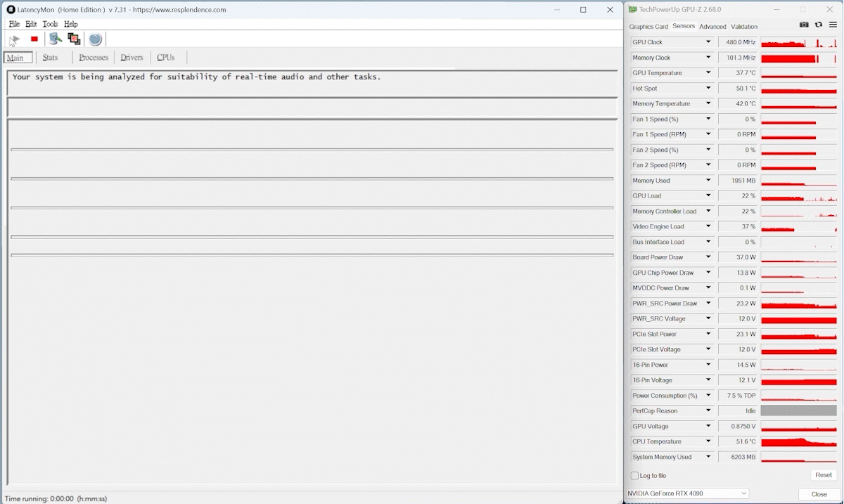Viewport: 844px width, 504px height.
Task: Click the Reset button in GPU-Z
Action: 822,476
